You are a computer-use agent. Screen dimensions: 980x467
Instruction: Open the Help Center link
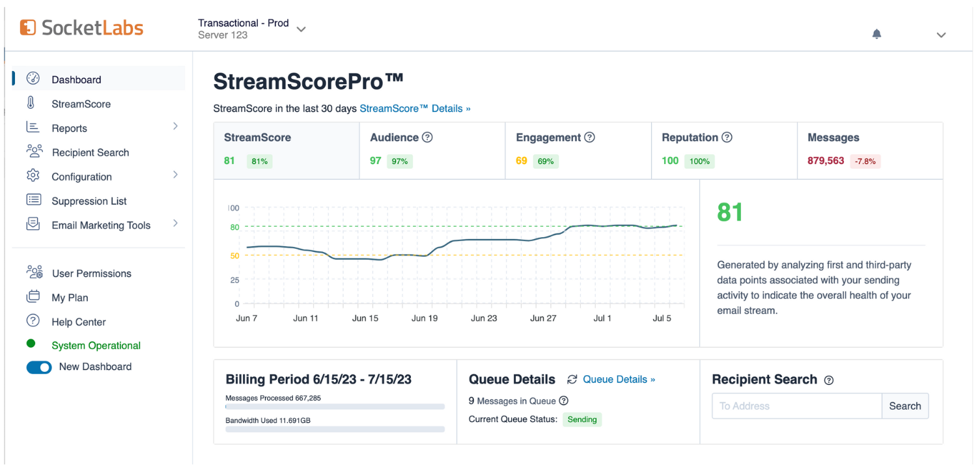click(x=78, y=322)
